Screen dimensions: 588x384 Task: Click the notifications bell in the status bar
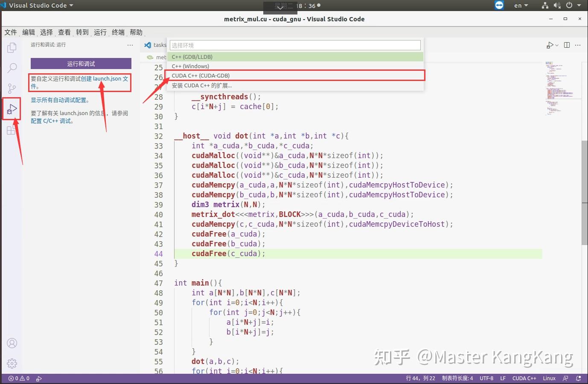tap(579, 378)
